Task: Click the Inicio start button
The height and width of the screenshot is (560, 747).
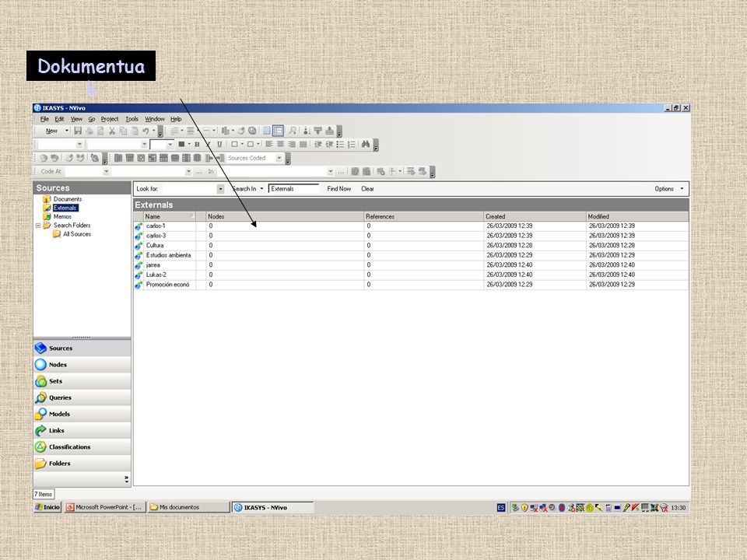Action: [47, 508]
